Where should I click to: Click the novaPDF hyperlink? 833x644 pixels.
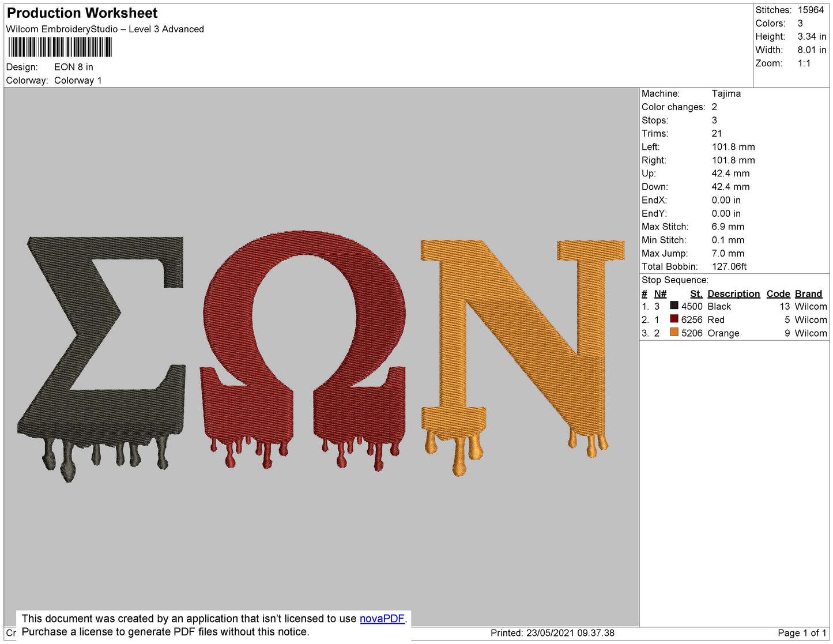coord(382,619)
